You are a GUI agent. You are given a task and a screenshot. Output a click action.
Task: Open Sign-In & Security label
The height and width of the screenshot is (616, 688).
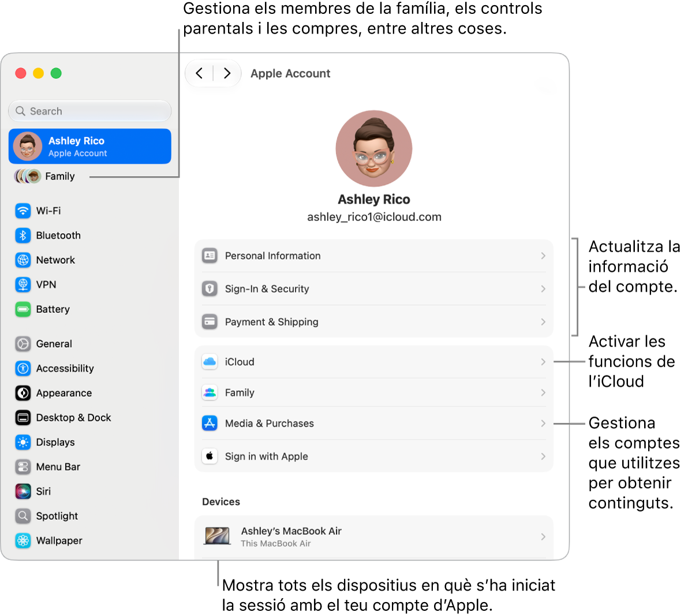click(267, 289)
